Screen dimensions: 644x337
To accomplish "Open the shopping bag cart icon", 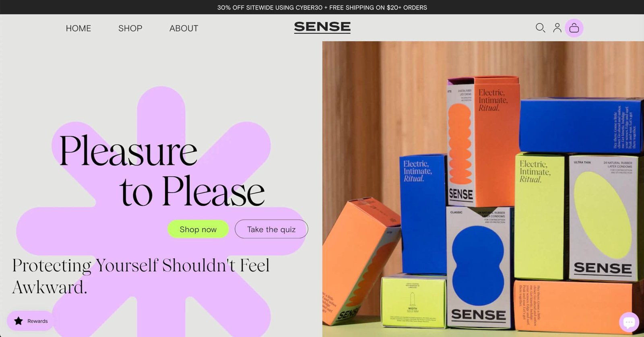I will (x=574, y=28).
